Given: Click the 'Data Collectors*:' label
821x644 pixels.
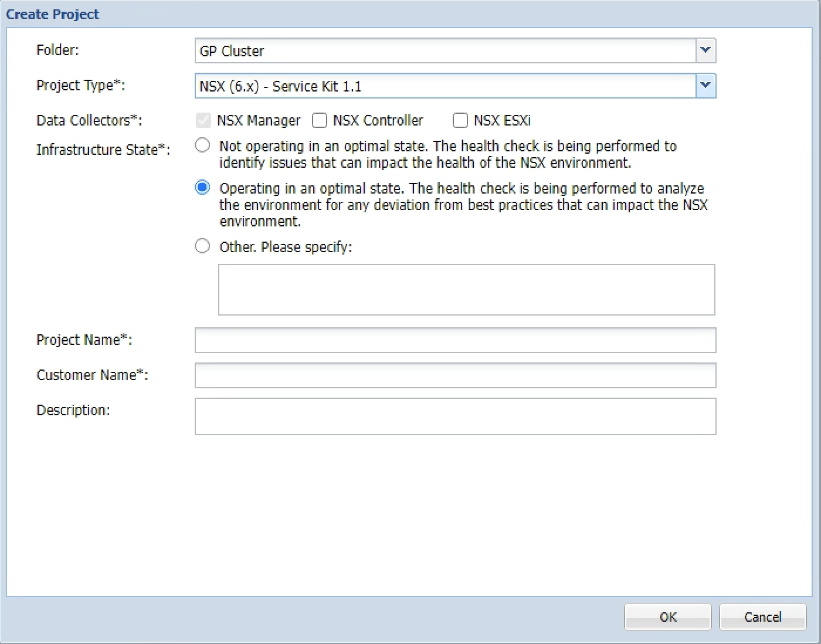Looking at the screenshot, I should 89,120.
